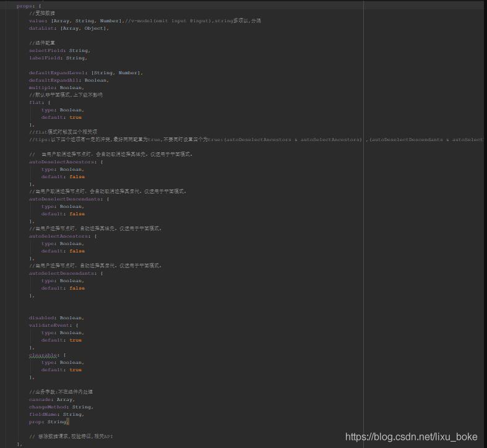Click the validateEvent property name
The image size is (487, 448).
50,325
